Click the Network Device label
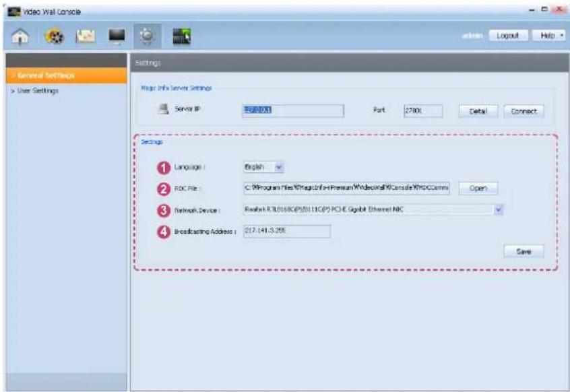570x392 pixels. (x=197, y=210)
